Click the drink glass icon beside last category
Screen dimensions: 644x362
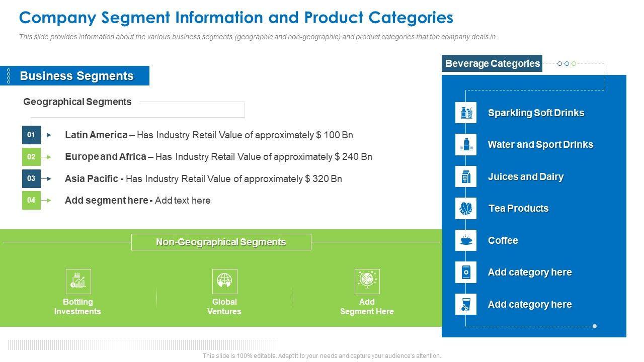465,304
